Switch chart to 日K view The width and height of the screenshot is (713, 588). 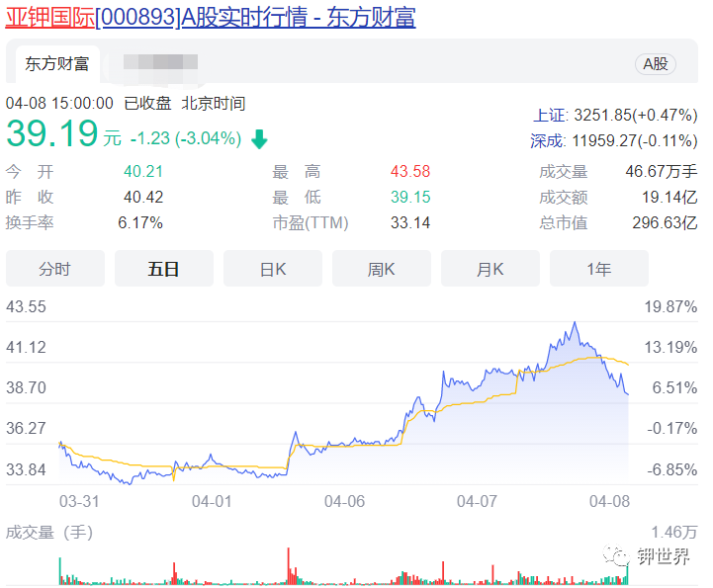click(x=273, y=269)
